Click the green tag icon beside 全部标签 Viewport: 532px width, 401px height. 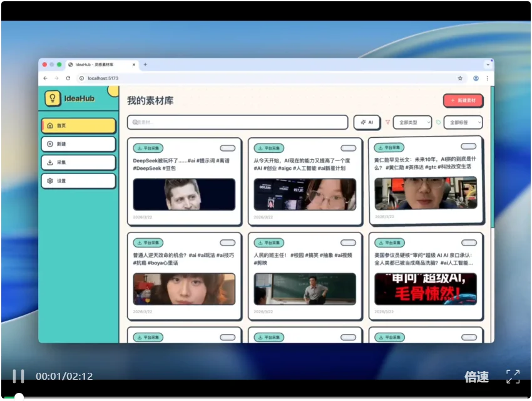point(438,122)
